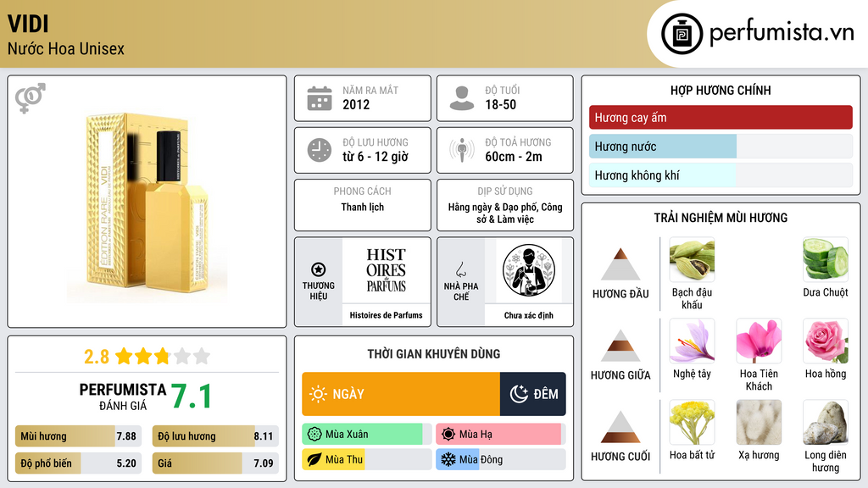Screen dimensions: 868x488
Task: Click the 60cm - 2m projection value
Action: point(514,157)
